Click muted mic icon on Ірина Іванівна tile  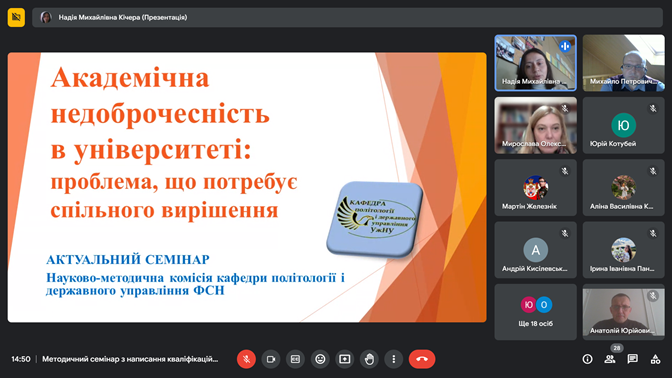tap(653, 233)
